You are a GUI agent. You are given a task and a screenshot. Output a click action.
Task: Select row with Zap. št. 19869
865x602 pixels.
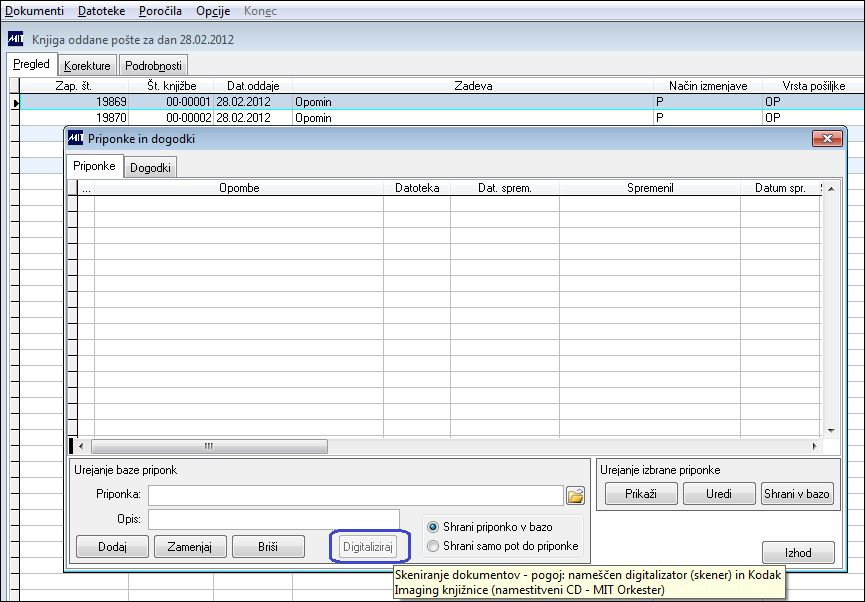click(x=441, y=102)
